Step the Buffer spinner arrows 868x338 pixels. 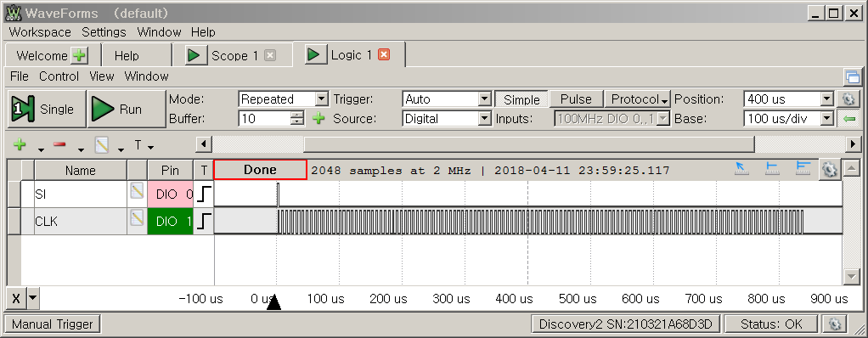(x=298, y=118)
